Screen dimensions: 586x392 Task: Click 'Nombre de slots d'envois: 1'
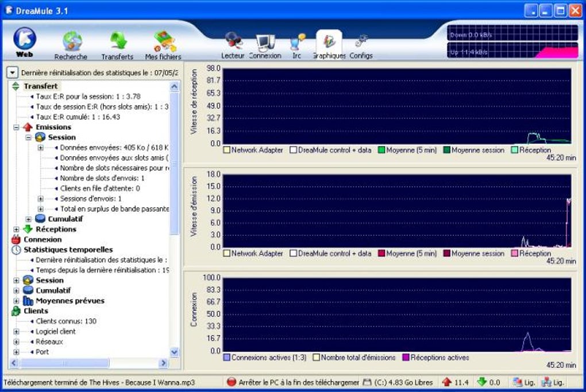[x=102, y=178]
